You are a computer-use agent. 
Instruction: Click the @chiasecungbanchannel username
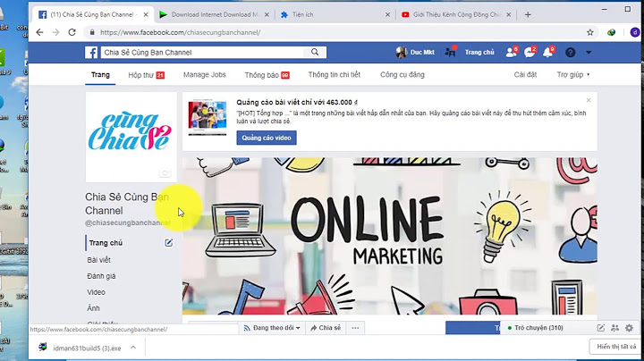127,222
